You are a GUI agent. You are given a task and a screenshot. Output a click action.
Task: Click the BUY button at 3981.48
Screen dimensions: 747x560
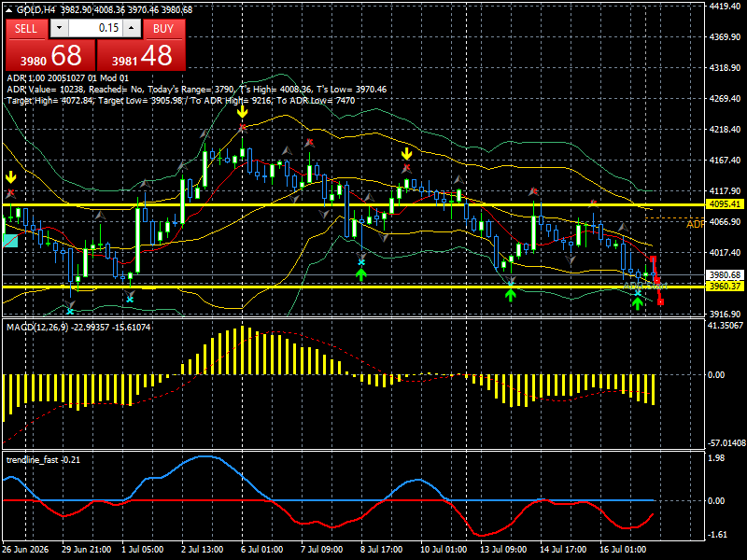coord(142,45)
